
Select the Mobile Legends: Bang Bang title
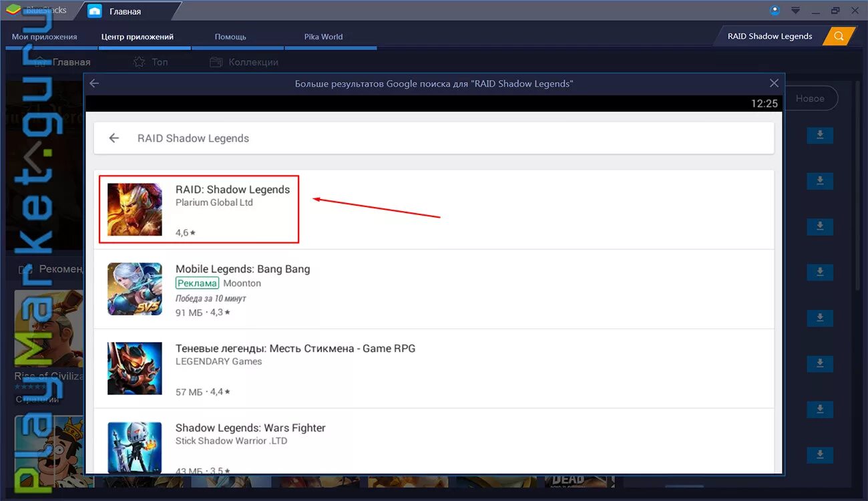pos(243,269)
